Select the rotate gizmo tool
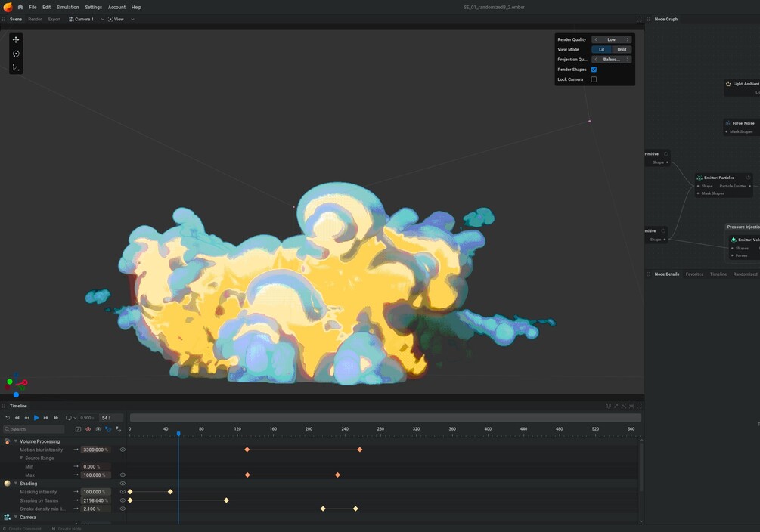 pyautogui.click(x=16, y=54)
